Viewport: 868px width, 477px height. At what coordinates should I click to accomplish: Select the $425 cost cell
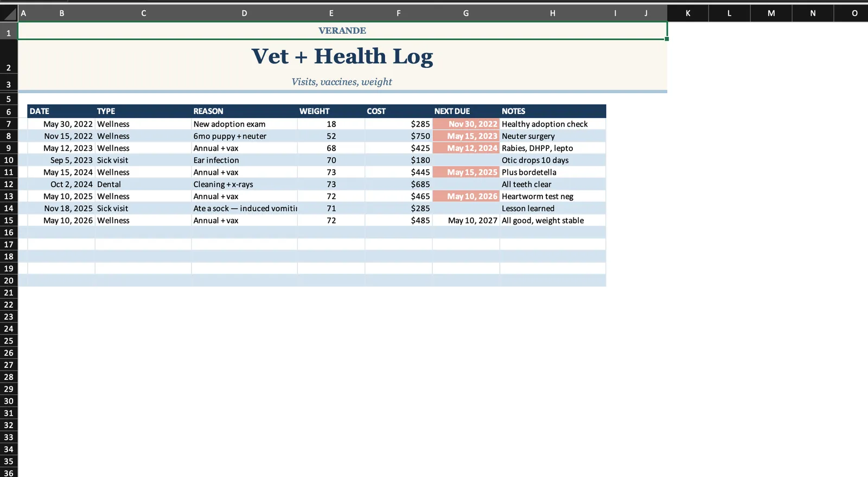(399, 148)
